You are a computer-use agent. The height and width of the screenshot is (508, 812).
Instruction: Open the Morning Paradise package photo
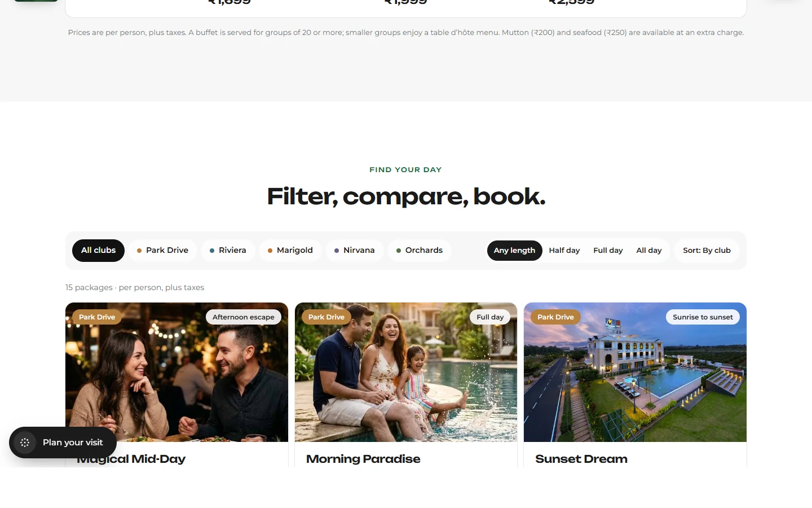point(406,372)
